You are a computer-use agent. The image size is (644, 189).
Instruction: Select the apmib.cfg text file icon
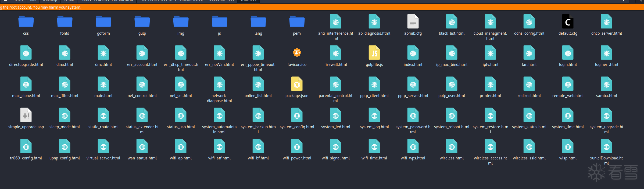[413, 22]
